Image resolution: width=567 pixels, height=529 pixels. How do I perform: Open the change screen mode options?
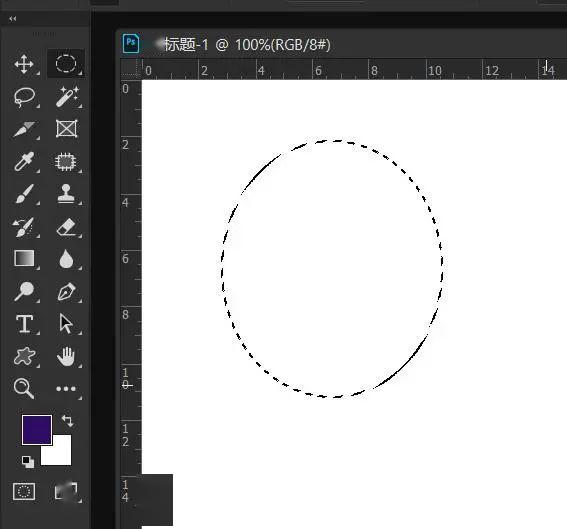point(66,491)
